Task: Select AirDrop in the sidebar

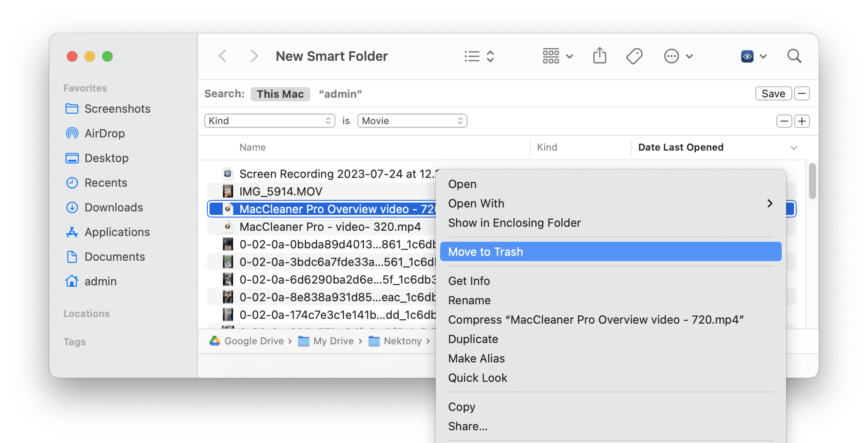Action: pos(105,133)
